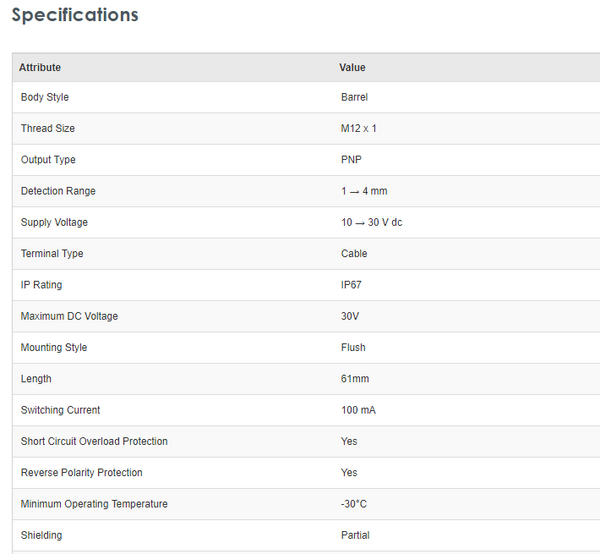Screen dimensions: 600x554
Task: Click the 10 → 30 V dc value
Action: (x=371, y=222)
